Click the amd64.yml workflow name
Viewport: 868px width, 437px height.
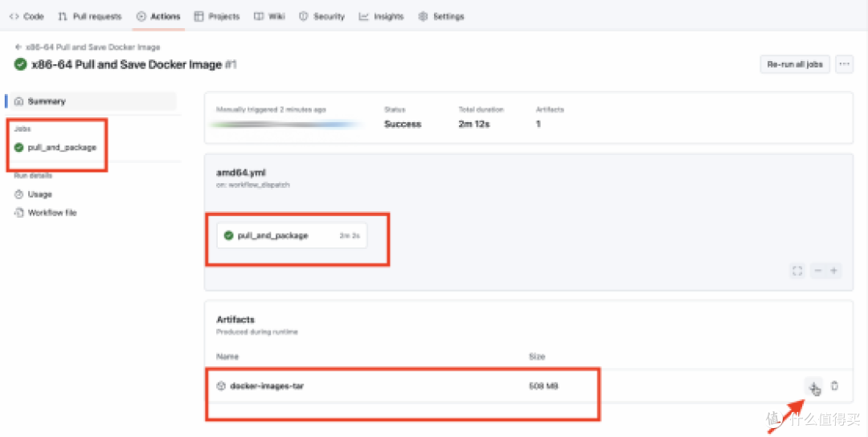[x=241, y=173]
